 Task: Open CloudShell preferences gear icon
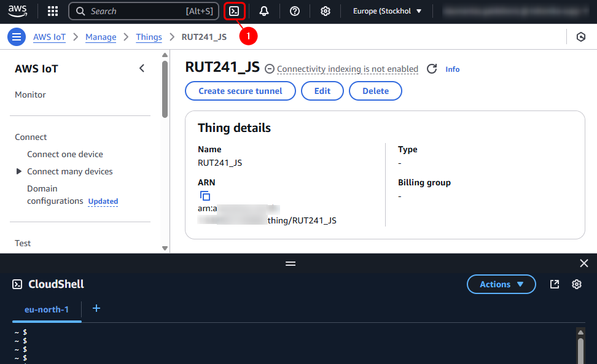pyautogui.click(x=577, y=284)
